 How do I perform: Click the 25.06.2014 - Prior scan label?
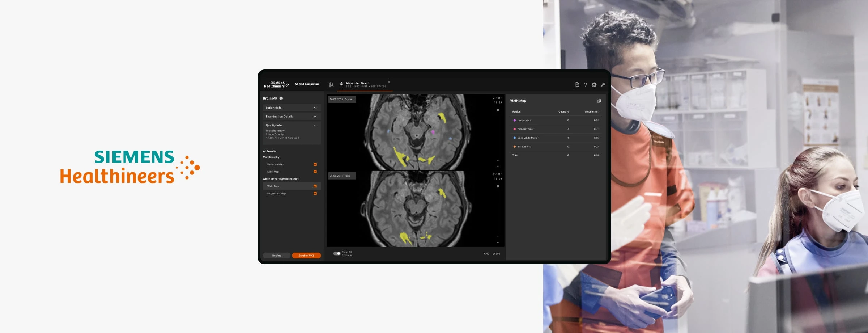pyautogui.click(x=342, y=176)
